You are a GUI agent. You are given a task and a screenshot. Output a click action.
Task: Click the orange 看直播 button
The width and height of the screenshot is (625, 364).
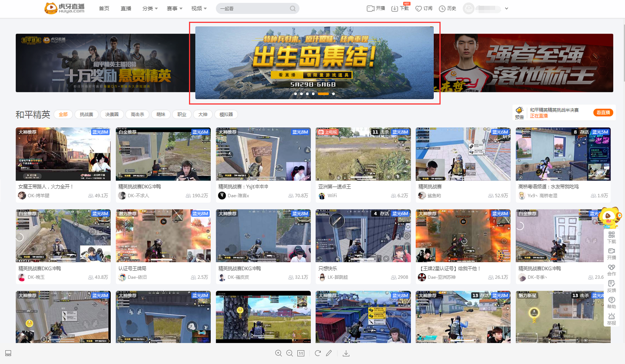(603, 113)
